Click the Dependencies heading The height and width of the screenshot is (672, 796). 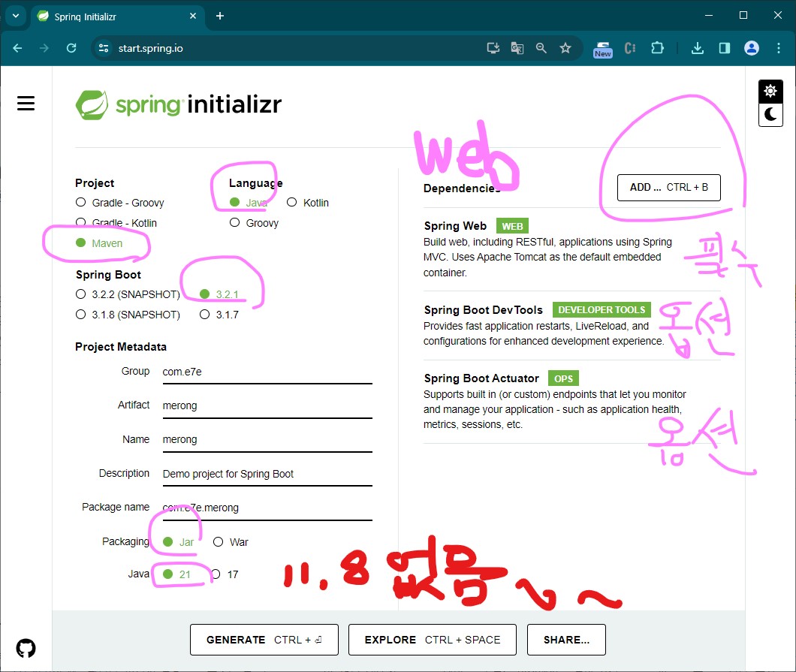point(462,188)
